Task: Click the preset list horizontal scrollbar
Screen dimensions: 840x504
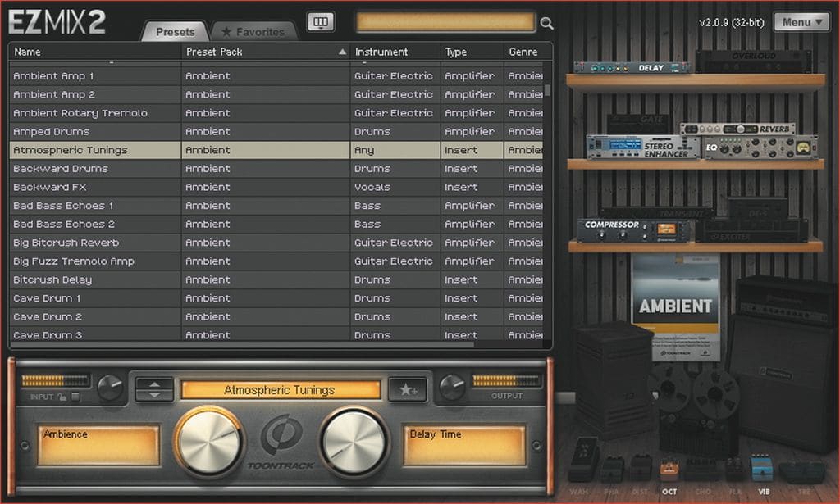Action: pyautogui.click(x=242, y=345)
